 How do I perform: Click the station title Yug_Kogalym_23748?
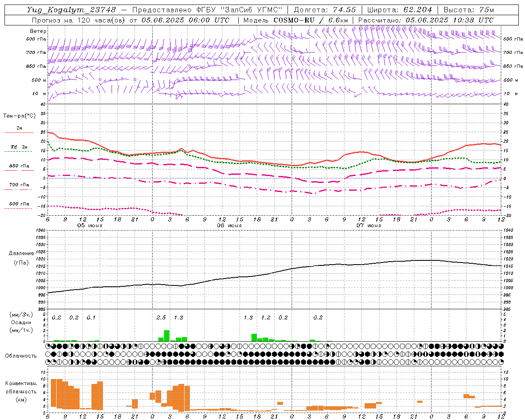71,10
